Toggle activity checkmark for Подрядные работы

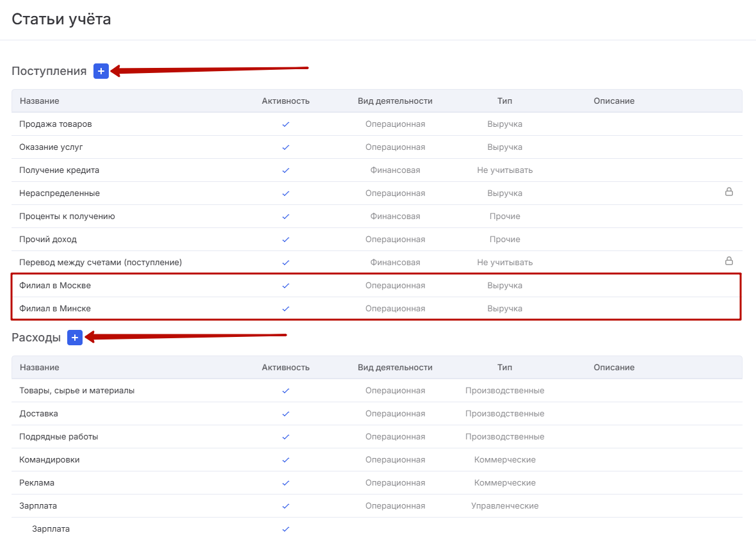[x=286, y=437]
